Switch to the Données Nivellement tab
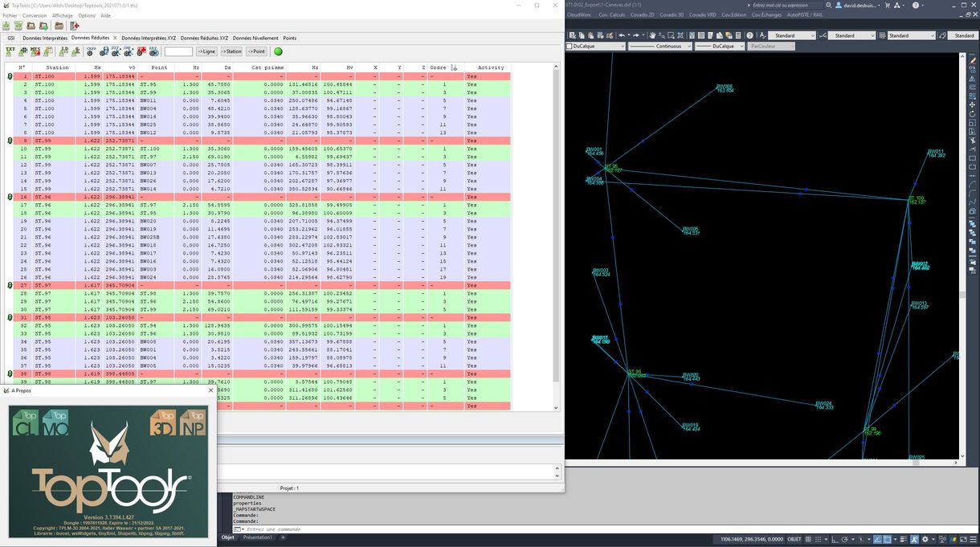The width and height of the screenshot is (980, 547). coord(255,38)
